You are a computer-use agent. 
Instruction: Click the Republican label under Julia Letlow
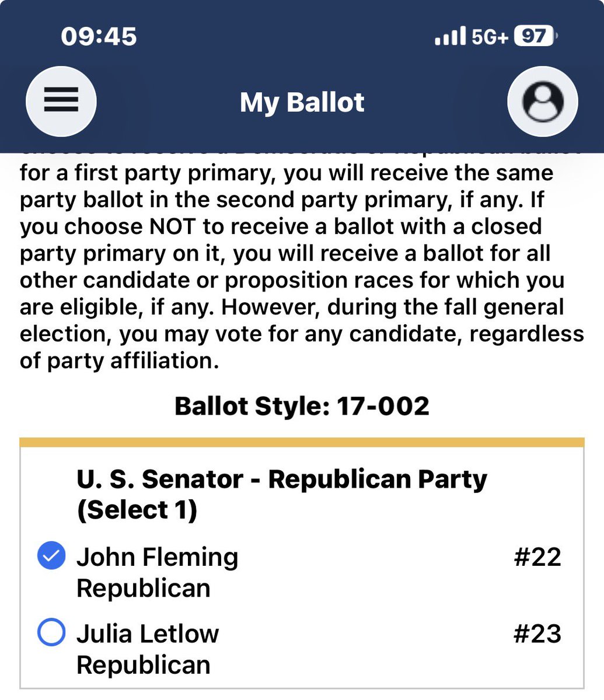(x=144, y=665)
